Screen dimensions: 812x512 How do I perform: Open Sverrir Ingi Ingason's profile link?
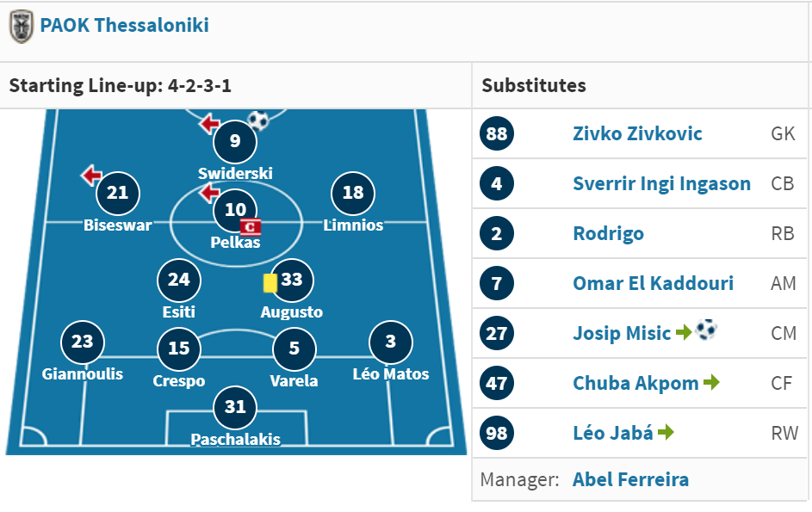coord(661,183)
